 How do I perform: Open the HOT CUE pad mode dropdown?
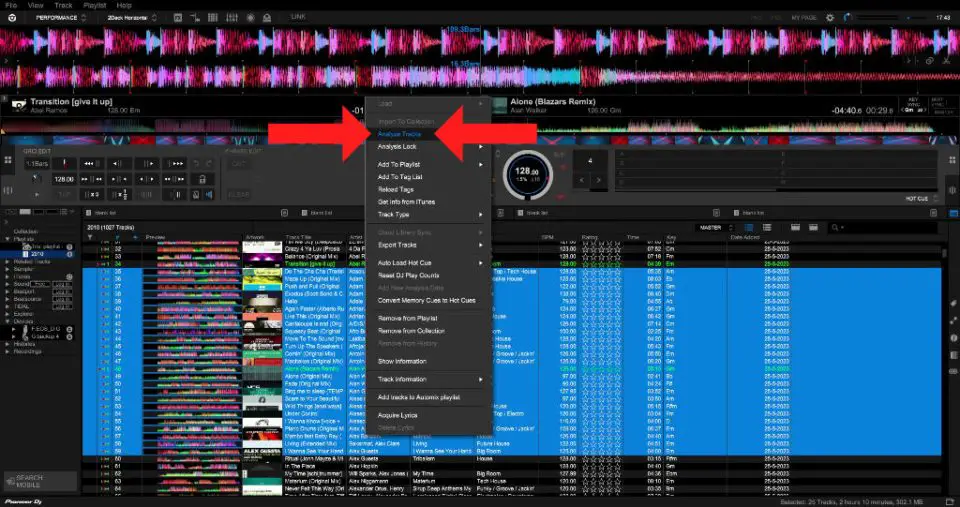coord(921,199)
